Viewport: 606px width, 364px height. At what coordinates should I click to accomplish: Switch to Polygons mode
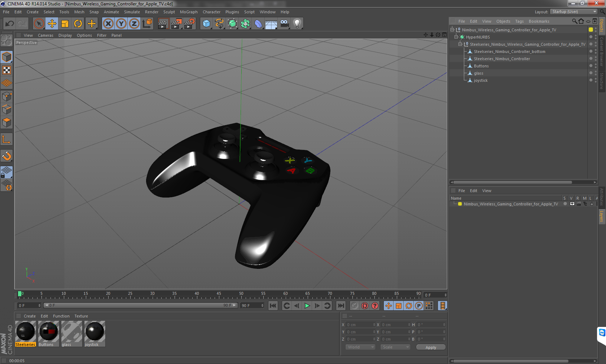tap(6, 123)
